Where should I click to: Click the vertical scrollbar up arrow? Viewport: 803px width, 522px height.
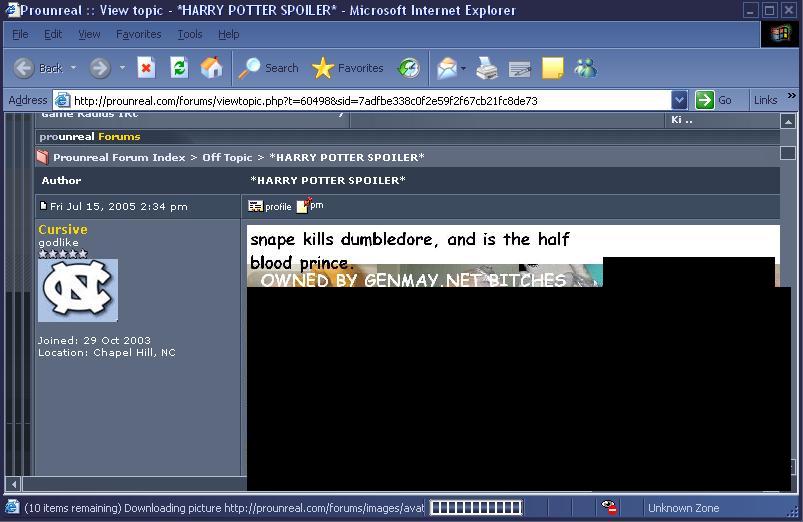(788, 121)
